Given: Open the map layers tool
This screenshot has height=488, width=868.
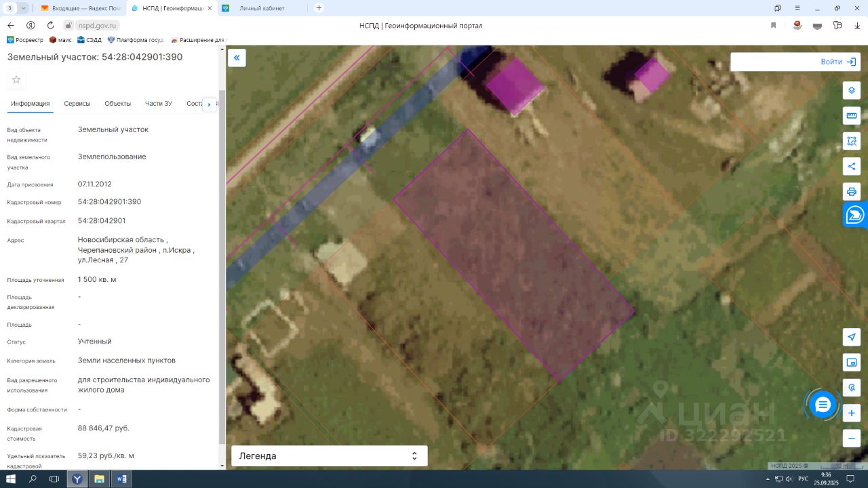Looking at the screenshot, I should click(852, 91).
